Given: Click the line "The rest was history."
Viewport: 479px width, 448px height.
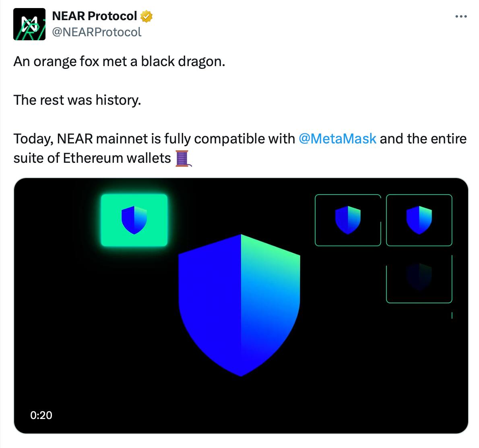Looking at the screenshot, I should [x=77, y=100].
